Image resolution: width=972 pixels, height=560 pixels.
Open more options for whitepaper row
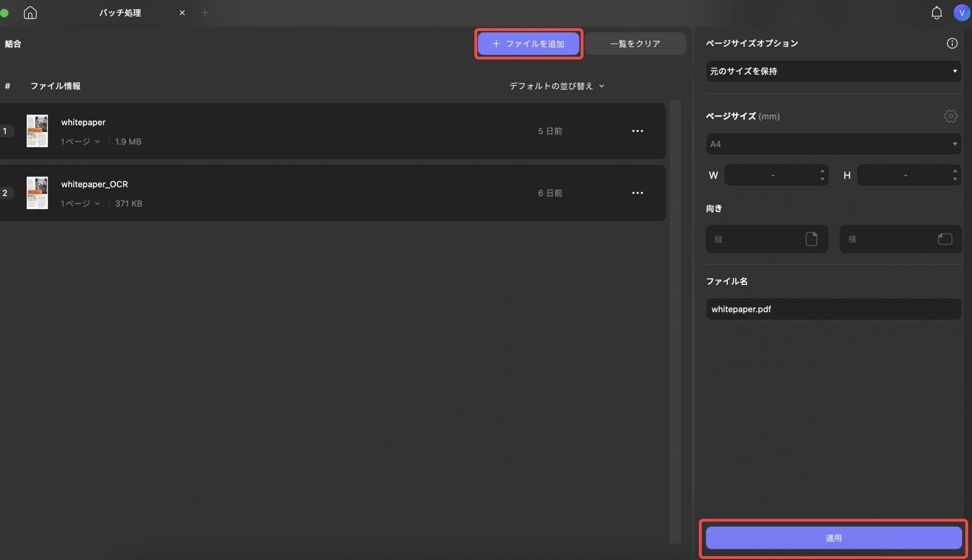pyautogui.click(x=637, y=131)
